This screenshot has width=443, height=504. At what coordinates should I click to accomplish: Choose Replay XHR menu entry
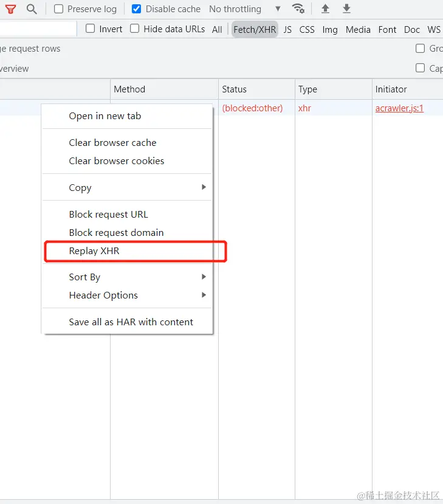(x=127, y=250)
